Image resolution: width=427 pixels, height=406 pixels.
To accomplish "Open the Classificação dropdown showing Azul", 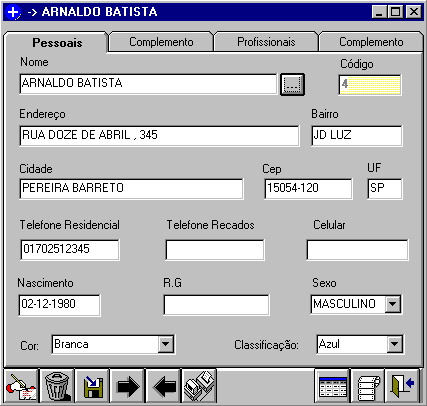I will tap(394, 344).
